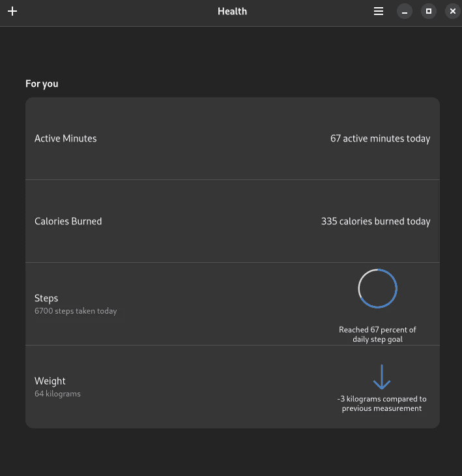Close the Health window
Image resolution: width=462 pixels, height=476 pixels.
point(453,11)
